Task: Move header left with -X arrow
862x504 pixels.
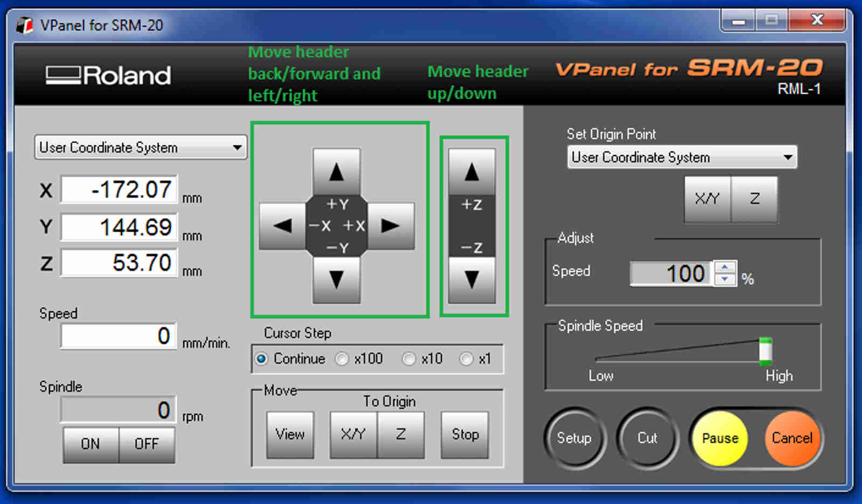Action: pyautogui.click(x=282, y=226)
